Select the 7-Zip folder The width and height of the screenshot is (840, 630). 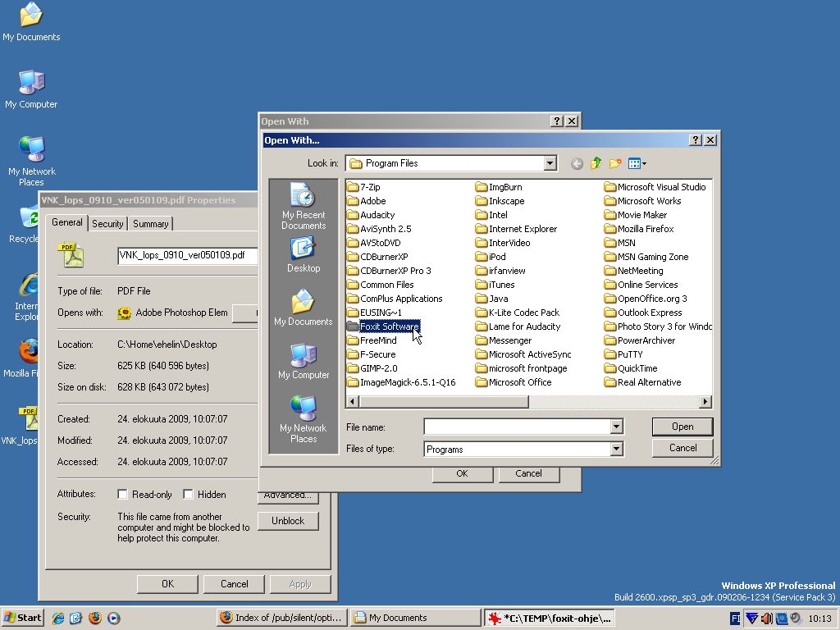[x=363, y=187]
